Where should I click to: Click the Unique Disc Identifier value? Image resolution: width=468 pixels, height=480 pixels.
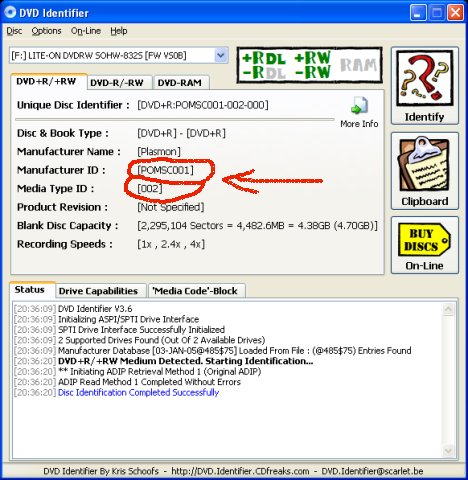pyautogui.click(x=203, y=105)
